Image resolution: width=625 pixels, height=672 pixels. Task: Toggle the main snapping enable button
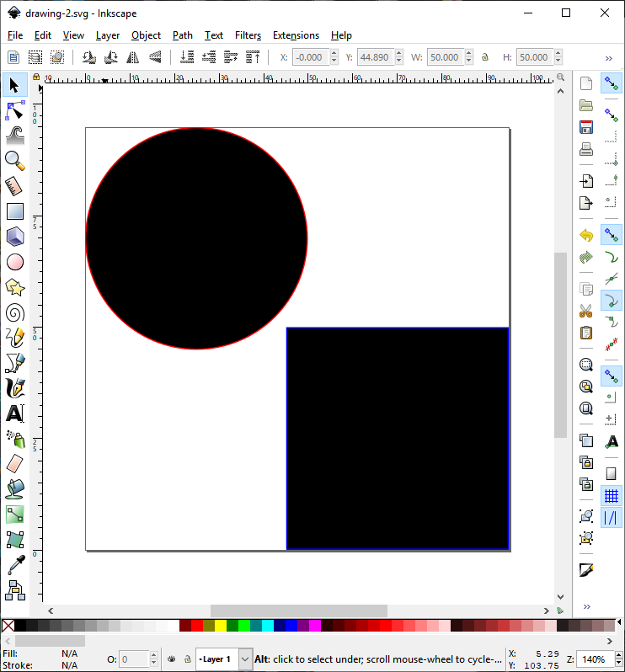[x=612, y=83]
